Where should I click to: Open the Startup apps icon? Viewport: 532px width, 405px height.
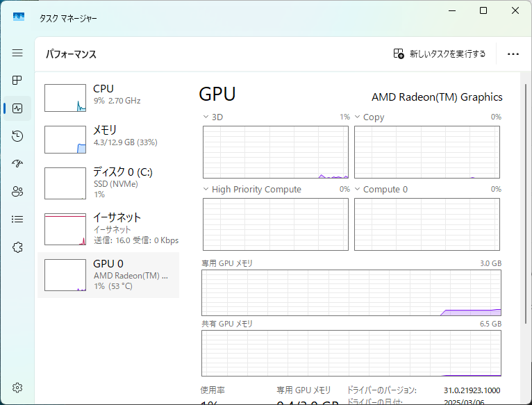17,164
